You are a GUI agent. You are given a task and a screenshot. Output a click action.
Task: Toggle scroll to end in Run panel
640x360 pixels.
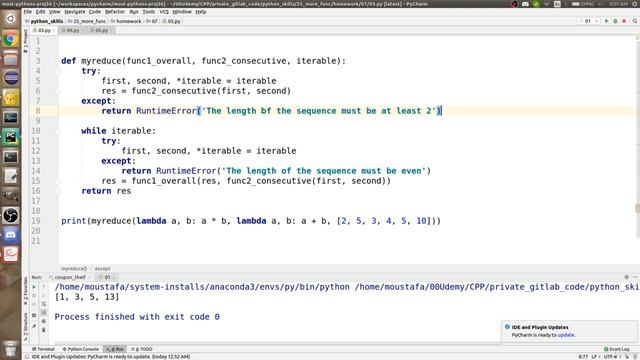(44, 313)
